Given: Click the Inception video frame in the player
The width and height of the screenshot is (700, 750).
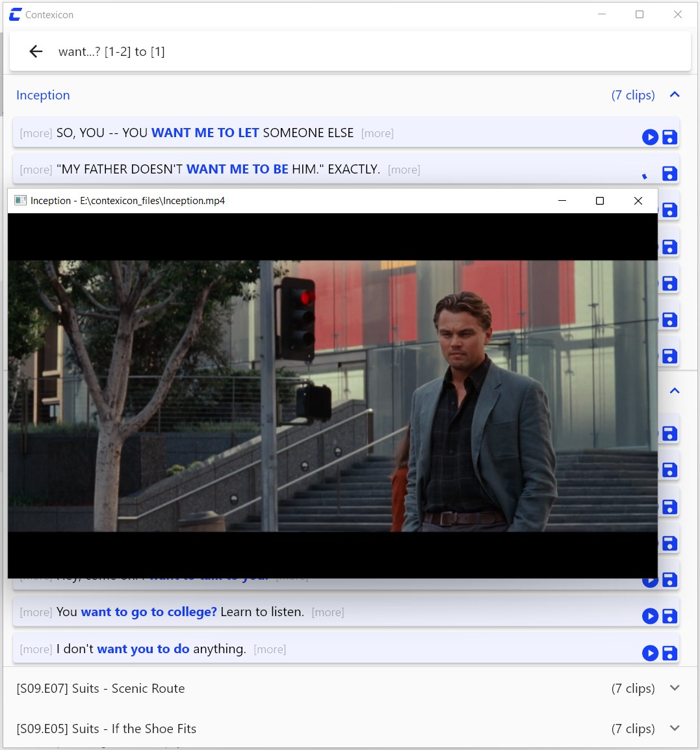Looking at the screenshot, I should [333, 396].
